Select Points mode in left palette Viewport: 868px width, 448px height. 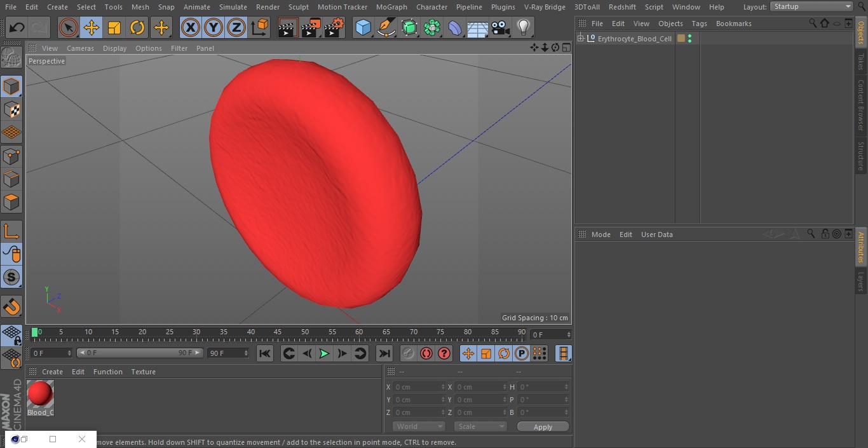click(11, 156)
